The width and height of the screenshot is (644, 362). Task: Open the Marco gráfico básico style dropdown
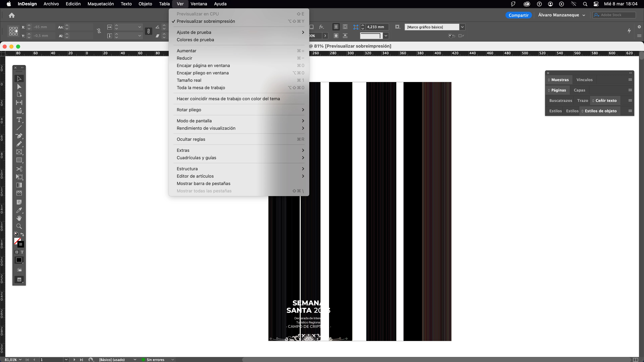[x=462, y=27]
